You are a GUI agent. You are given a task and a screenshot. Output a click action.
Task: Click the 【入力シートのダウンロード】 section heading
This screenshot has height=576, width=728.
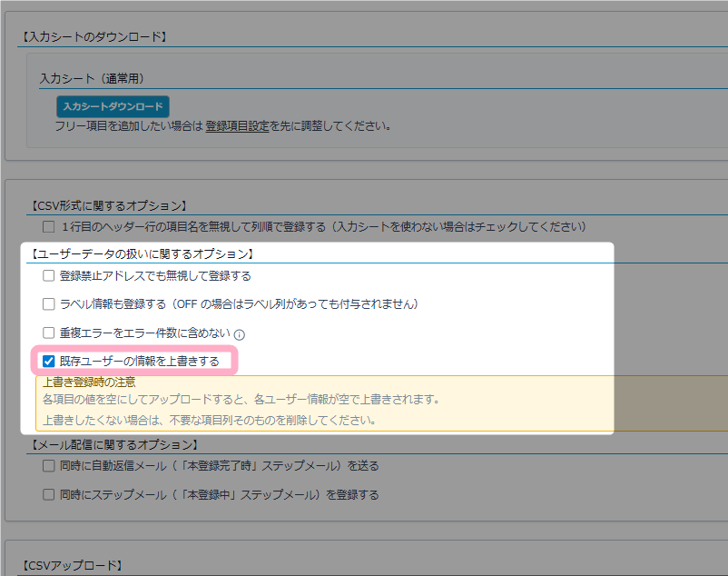pyautogui.click(x=93, y=36)
